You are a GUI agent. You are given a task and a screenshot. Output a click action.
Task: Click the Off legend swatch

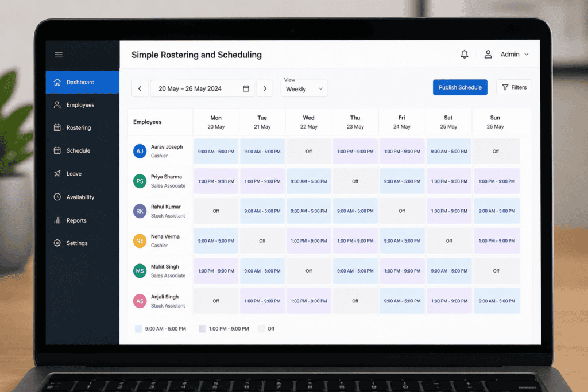pyautogui.click(x=261, y=329)
